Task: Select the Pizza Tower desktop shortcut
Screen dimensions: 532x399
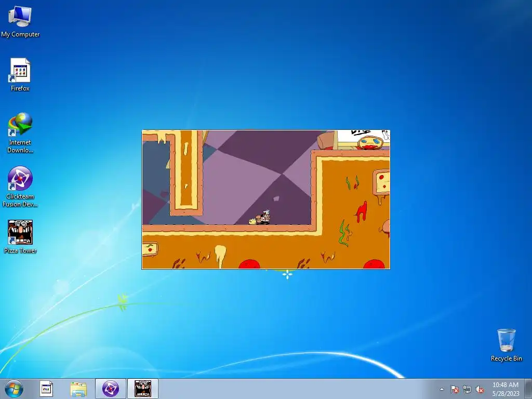Action: tap(20, 237)
